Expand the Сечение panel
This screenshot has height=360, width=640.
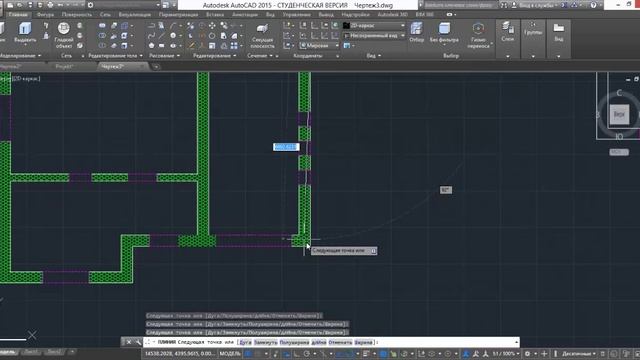pos(260,56)
